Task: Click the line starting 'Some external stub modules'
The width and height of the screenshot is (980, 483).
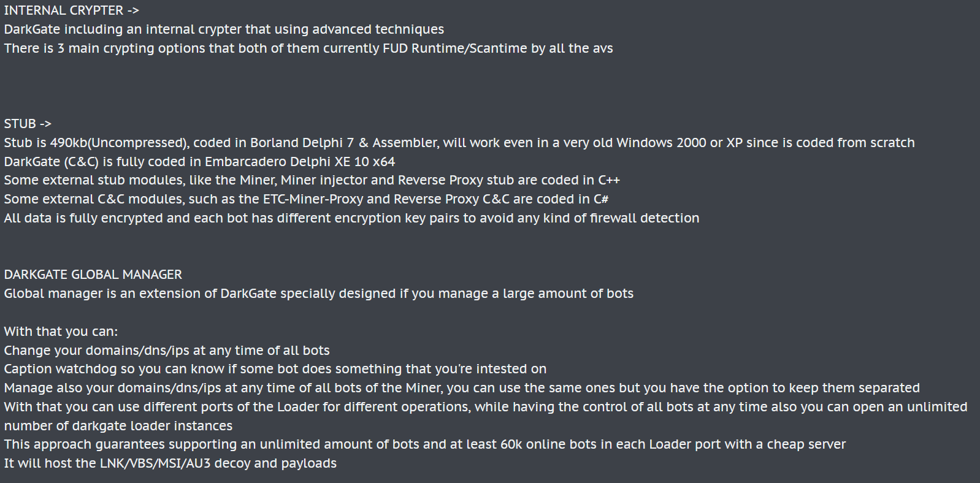Action: (312, 180)
